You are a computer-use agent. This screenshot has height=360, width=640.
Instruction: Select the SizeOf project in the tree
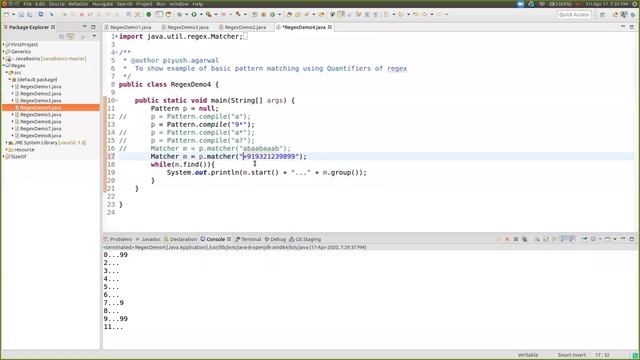18,156
